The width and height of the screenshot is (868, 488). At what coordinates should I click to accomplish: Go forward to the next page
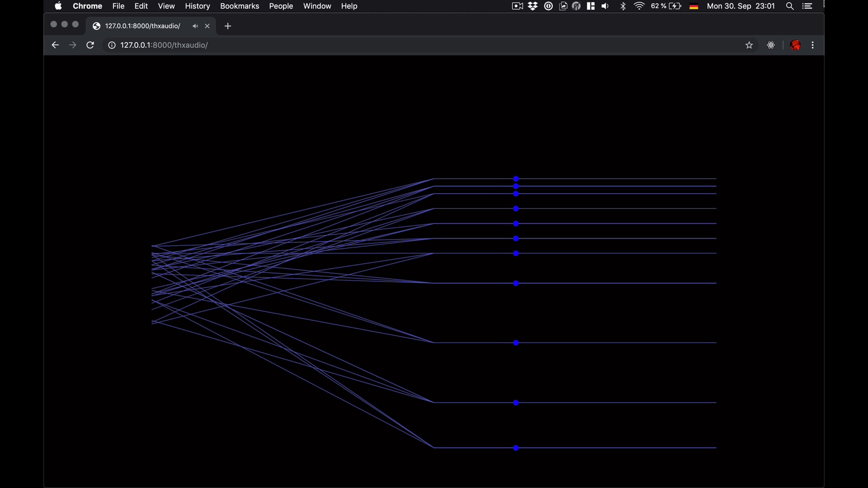pos(73,45)
